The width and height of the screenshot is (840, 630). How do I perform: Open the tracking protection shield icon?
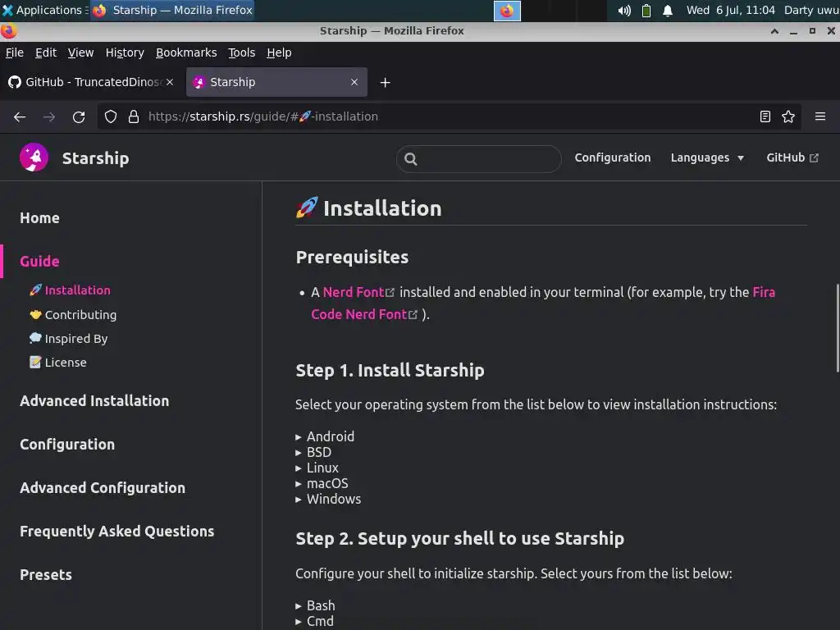pos(111,116)
